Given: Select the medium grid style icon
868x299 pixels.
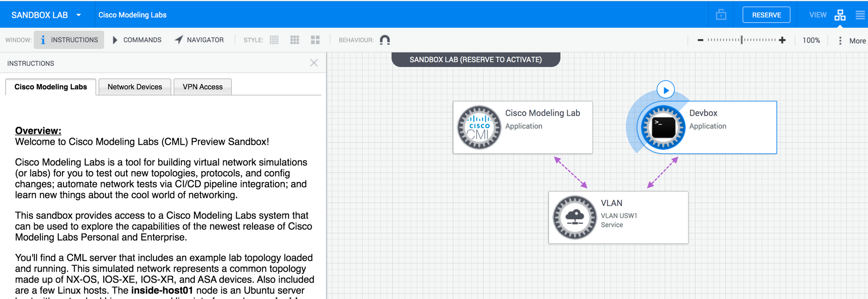Looking at the screenshot, I should [x=295, y=40].
